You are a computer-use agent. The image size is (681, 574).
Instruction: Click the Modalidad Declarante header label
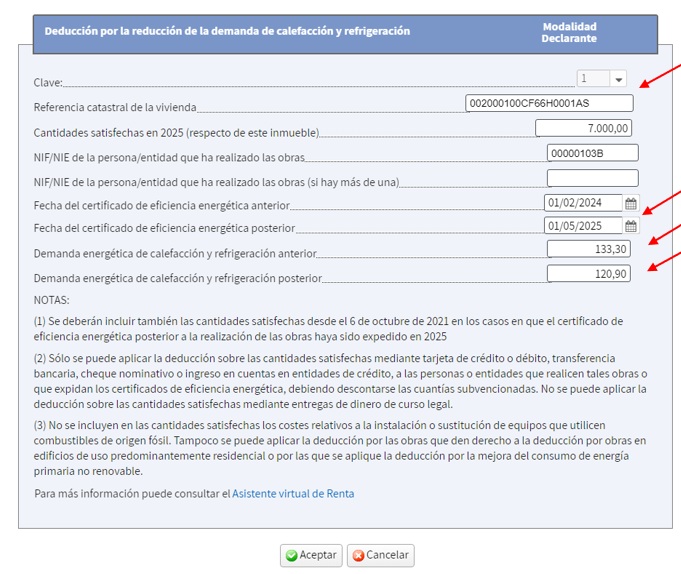tap(569, 32)
